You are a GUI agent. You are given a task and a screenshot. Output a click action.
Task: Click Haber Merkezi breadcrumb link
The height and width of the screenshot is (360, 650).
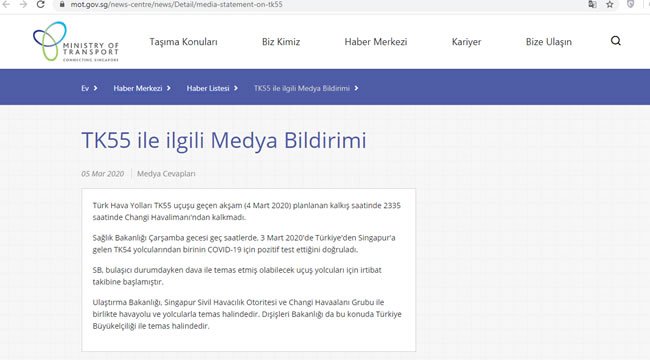(x=138, y=88)
